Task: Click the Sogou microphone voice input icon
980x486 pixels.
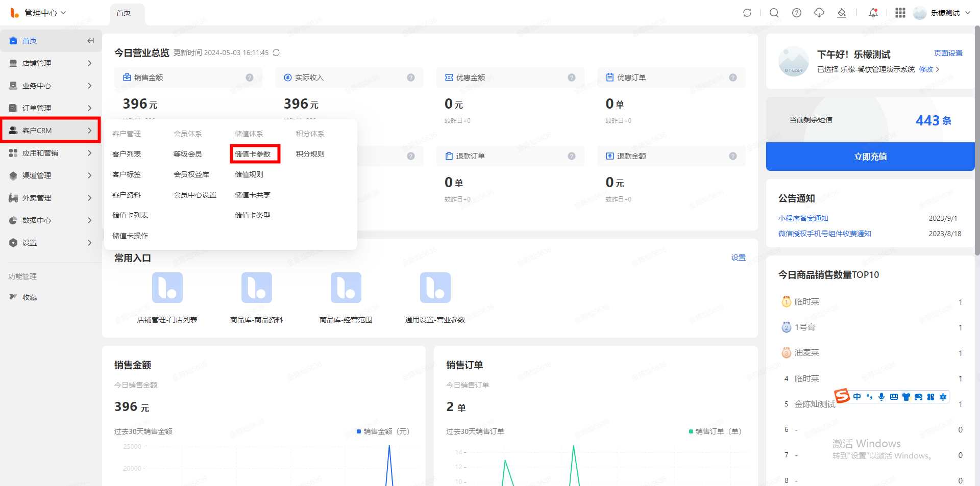Action: click(881, 397)
